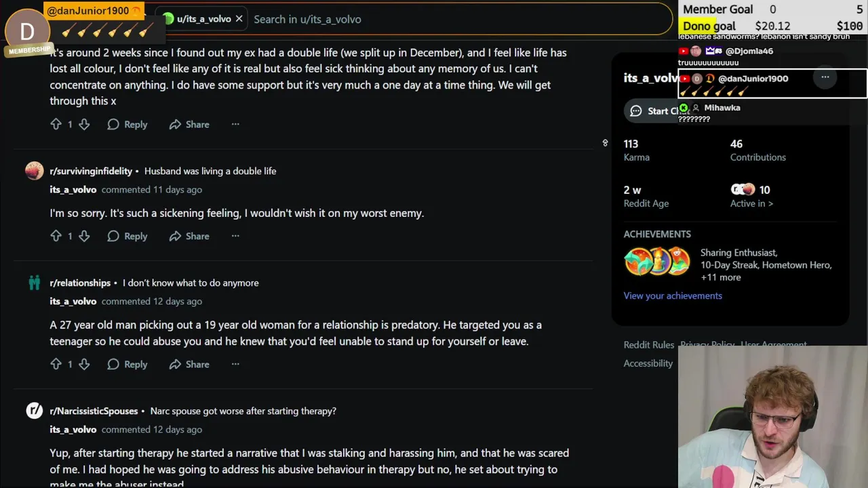Downvote the surviving infidelity comment

[84, 236]
